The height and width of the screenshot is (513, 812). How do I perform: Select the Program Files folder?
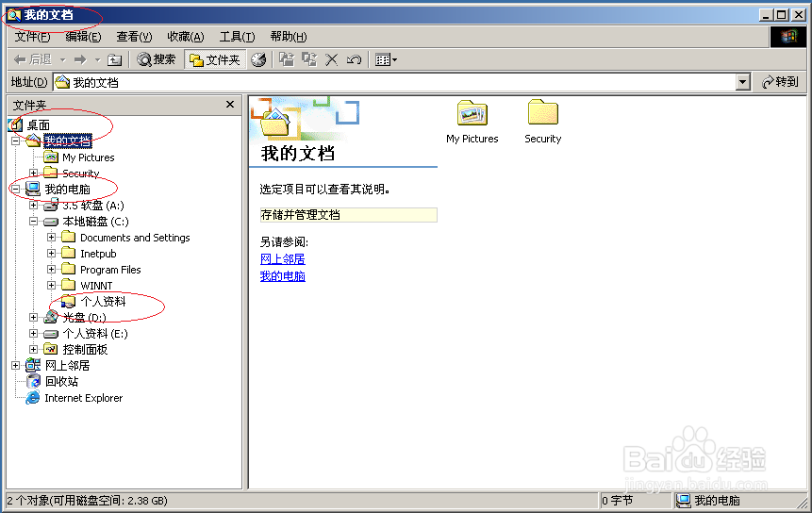(x=110, y=270)
